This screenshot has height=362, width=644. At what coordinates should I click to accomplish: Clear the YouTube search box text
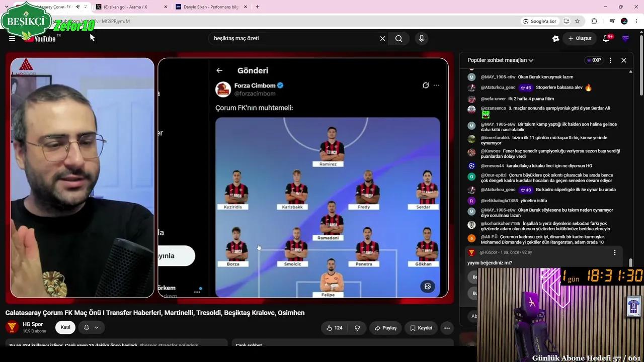point(382,39)
